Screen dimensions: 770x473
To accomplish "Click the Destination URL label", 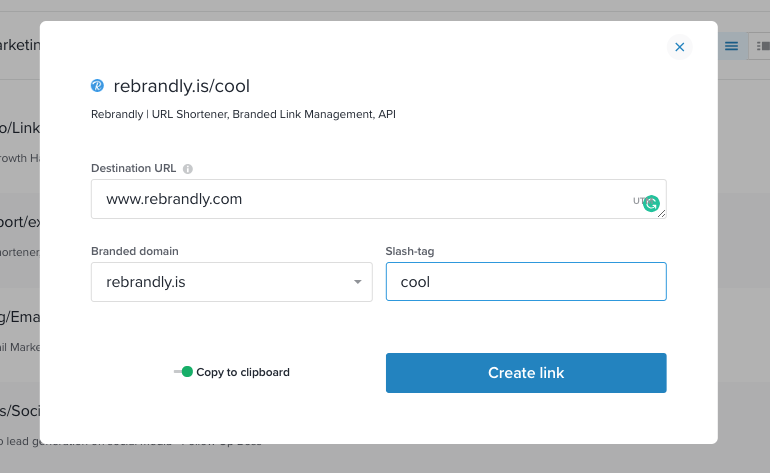I will [134, 169].
